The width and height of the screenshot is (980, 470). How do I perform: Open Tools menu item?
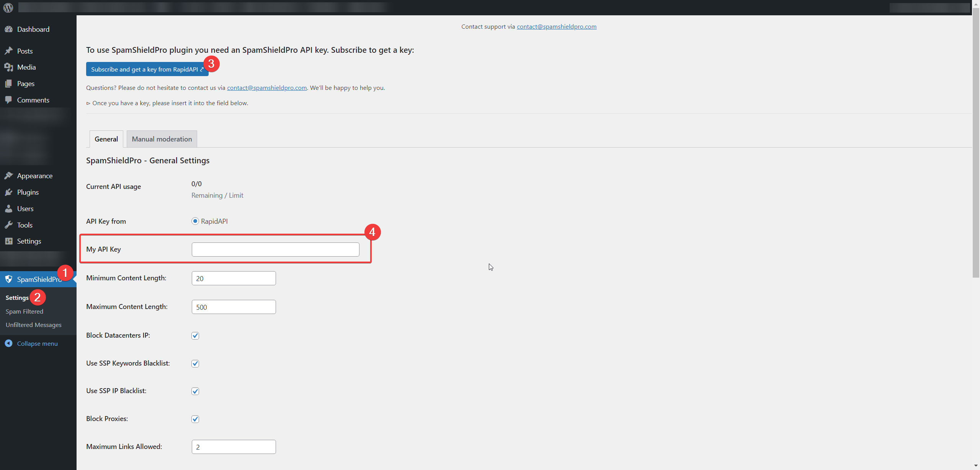coord(38,225)
